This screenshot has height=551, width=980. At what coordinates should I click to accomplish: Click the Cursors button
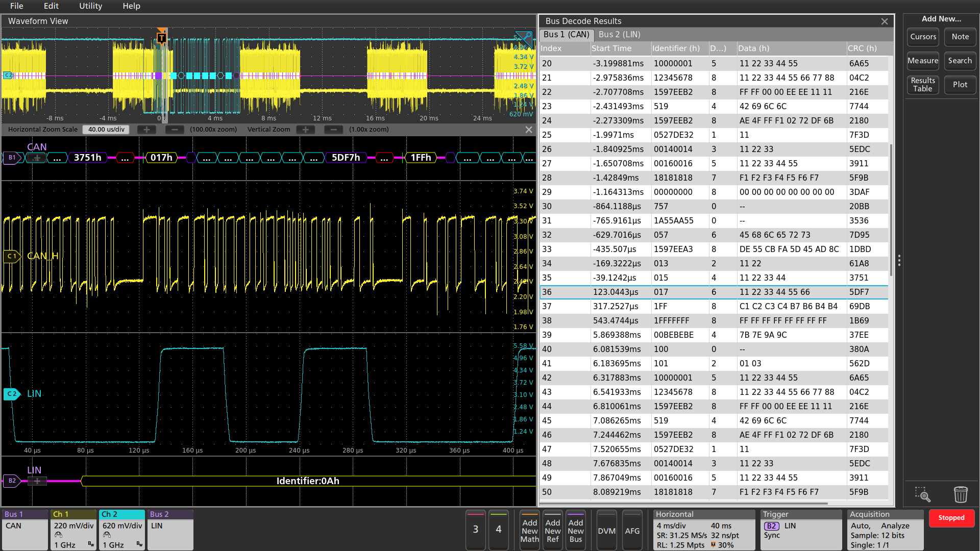(923, 37)
